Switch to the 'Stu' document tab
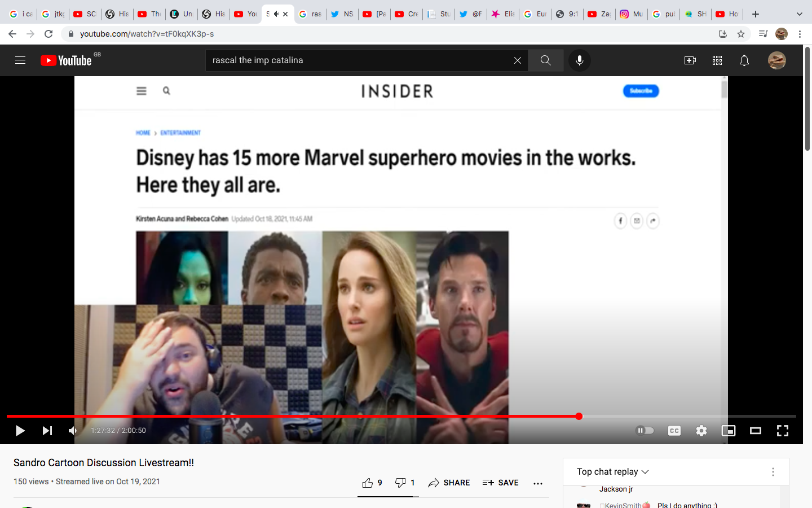The image size is (812, 508). click(439, 14)
